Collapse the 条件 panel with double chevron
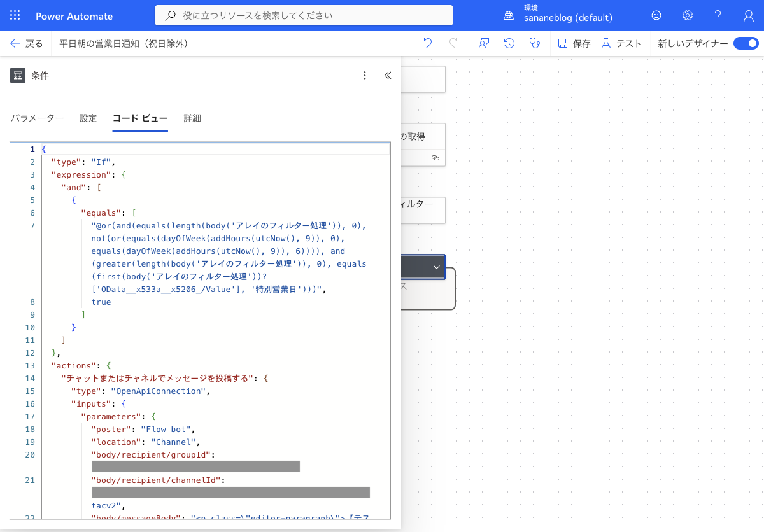This screenshot has width=764, height=532. coord(388,75)
